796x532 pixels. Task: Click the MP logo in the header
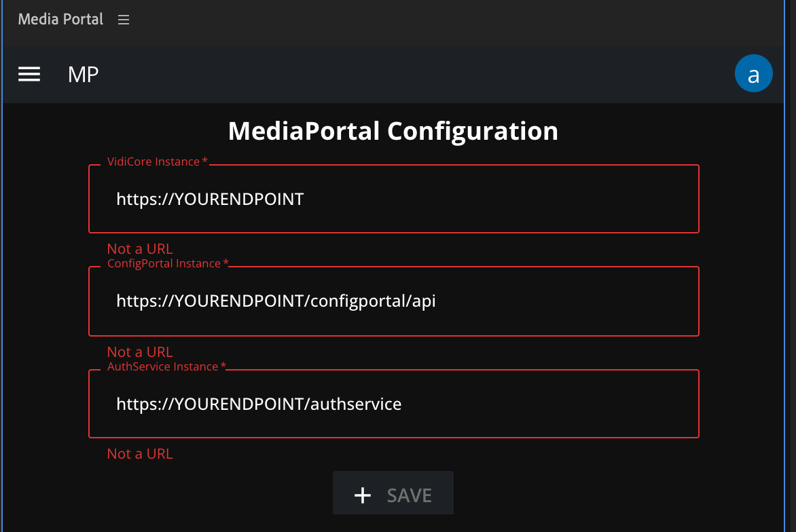pos(83,75)
